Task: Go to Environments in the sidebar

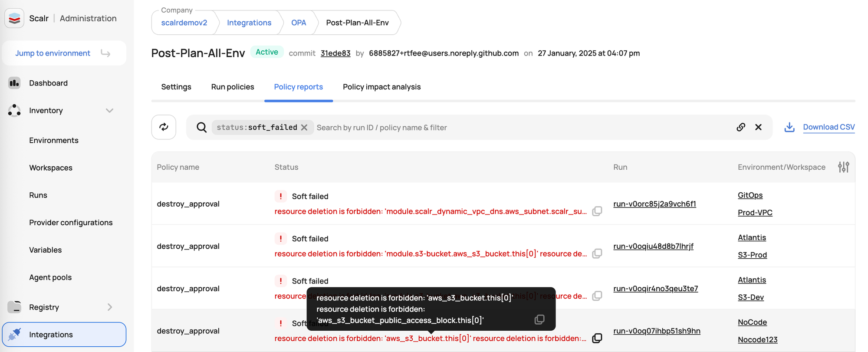Action: 54,140
